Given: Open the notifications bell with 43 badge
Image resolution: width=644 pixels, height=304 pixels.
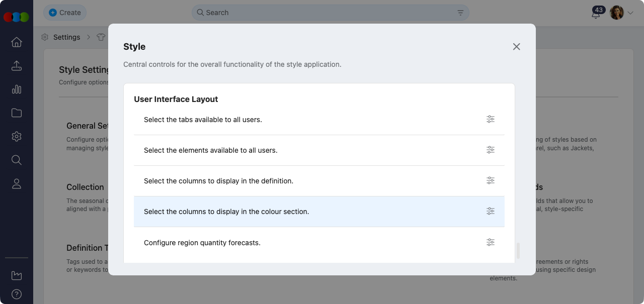Looking at the screenshot, I should click(596, 14).
